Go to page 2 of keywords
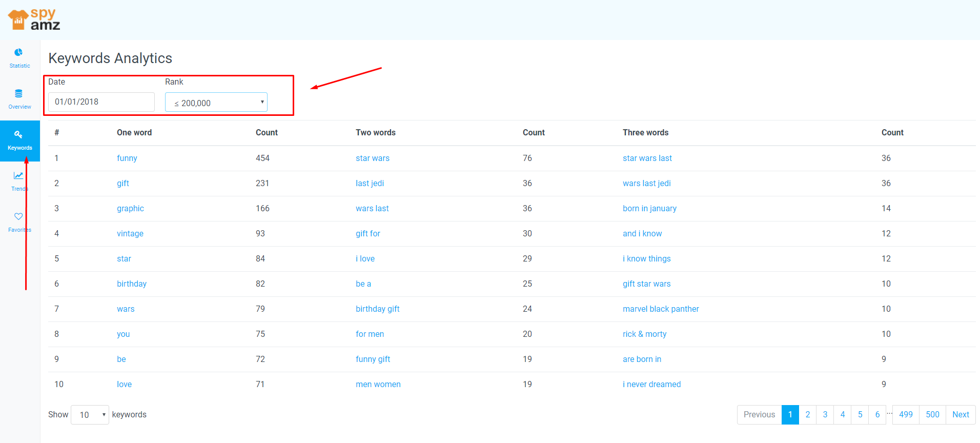The height and width of the screenshot is (443, 980). coord(808,414)
